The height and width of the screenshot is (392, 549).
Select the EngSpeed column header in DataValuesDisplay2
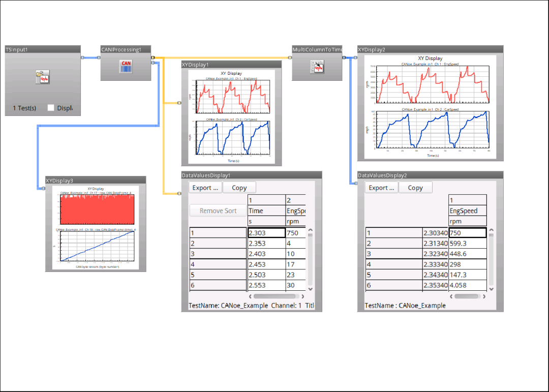(468, 210)
